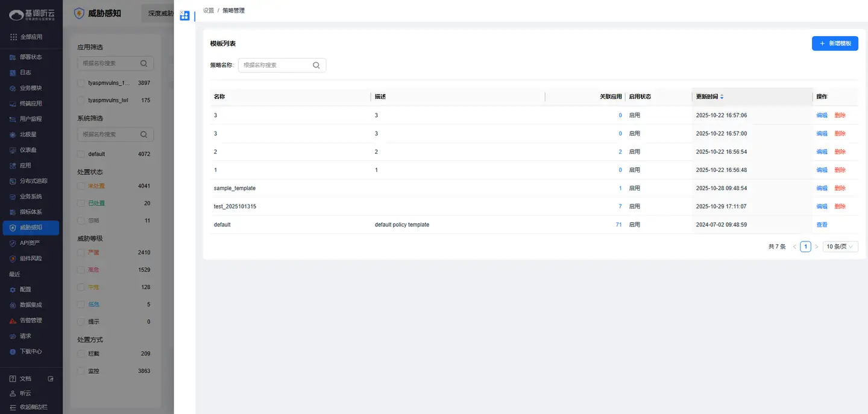Click the 下载中心 sidebar icon
868x414 pixels.
pos(13,351)
